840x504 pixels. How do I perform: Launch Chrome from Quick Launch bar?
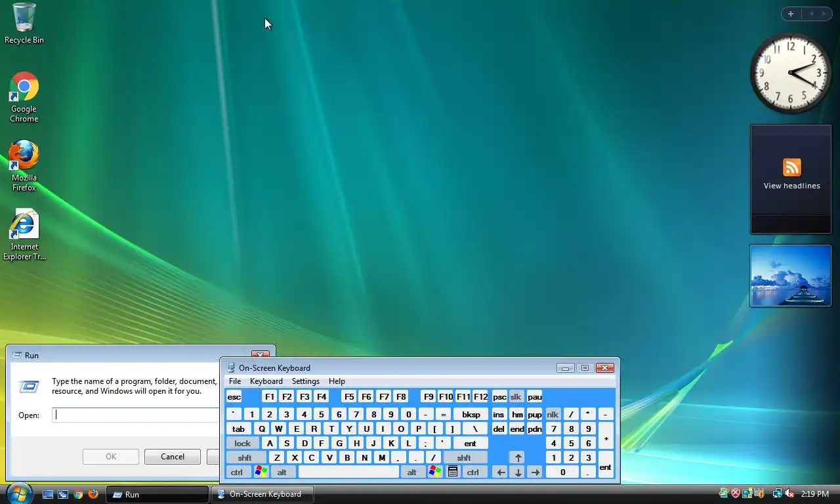78,494
